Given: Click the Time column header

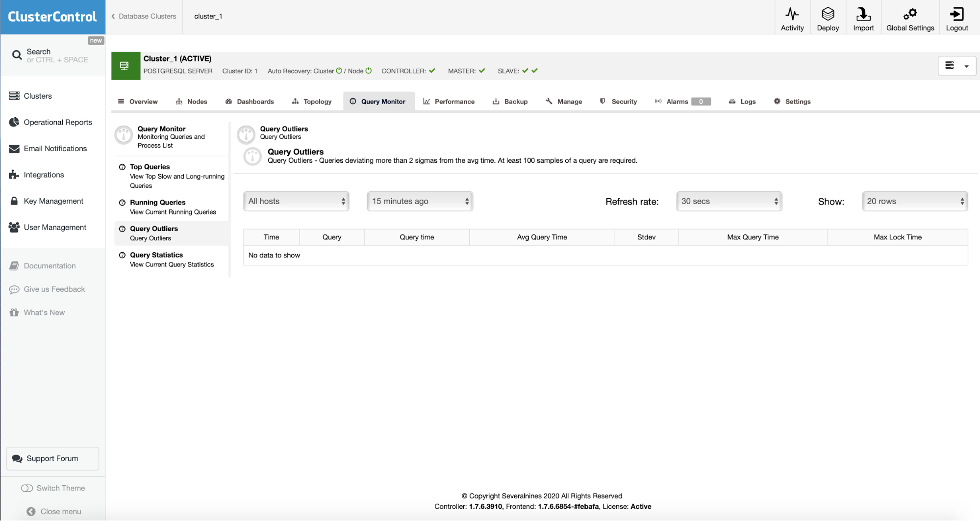Looking at the screenshot, I should [271, 237].
